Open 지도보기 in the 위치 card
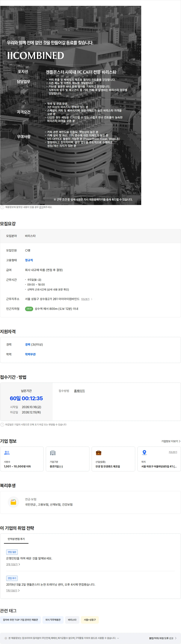This screenshot has width=181, height=644. click(x=173, y=452)
